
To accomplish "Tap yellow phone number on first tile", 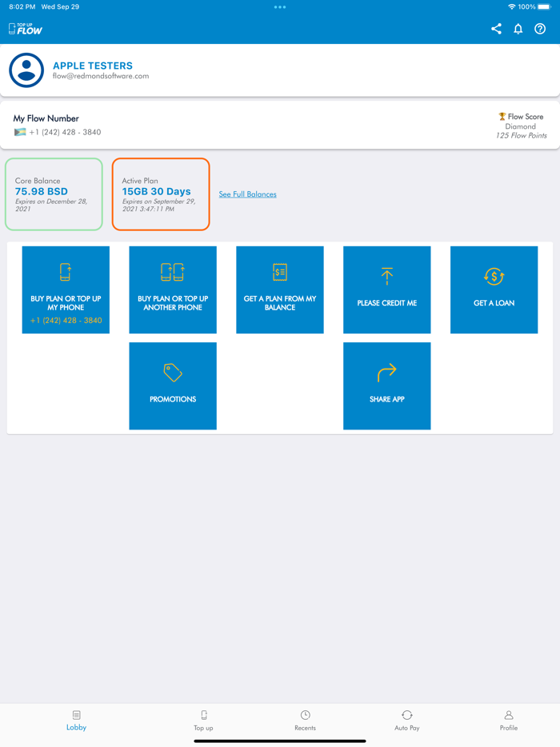I will [x=66, y=321].
